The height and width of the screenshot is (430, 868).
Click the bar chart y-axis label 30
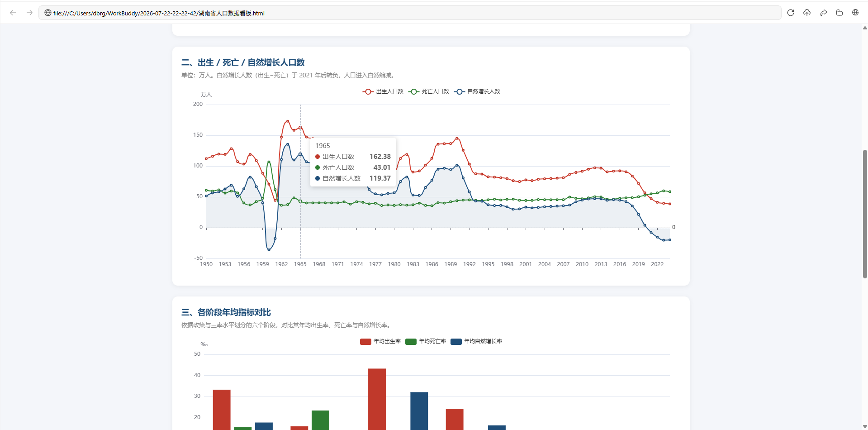(197, 396)
